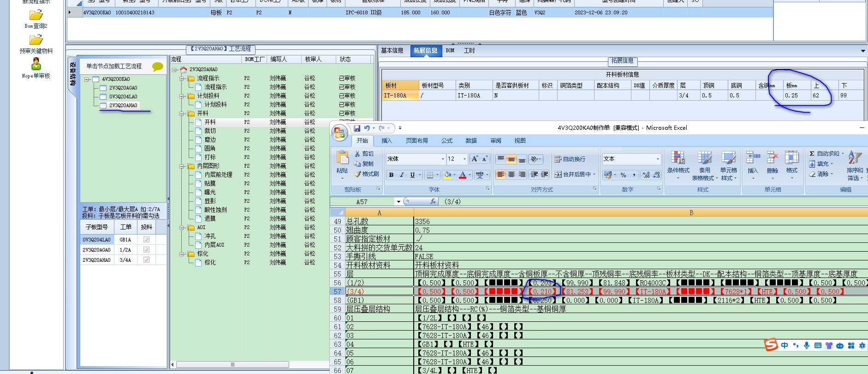Undo the last action in Excel

367,128
